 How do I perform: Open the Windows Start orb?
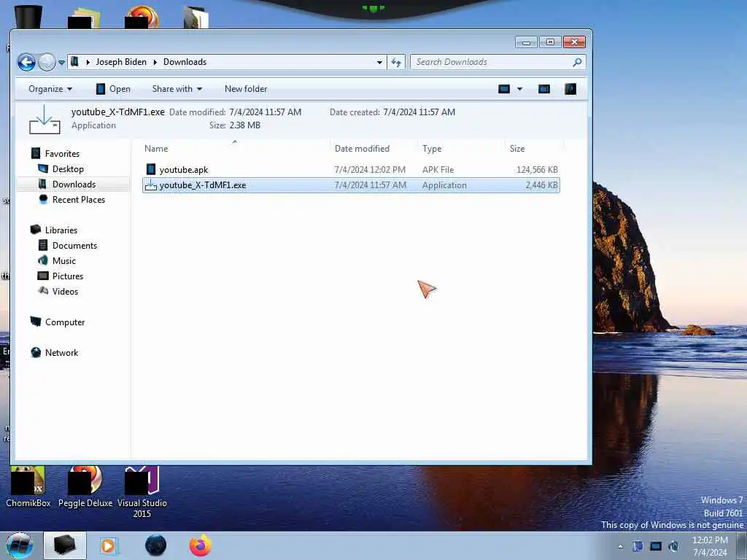click(20, 545)
